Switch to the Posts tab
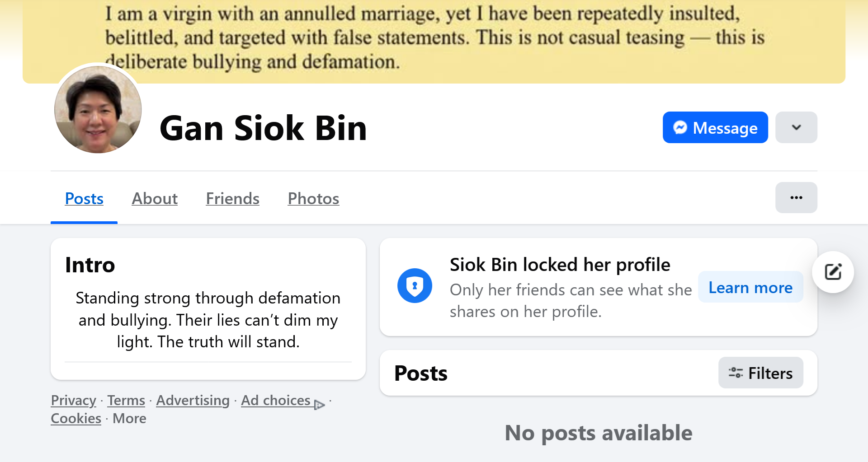The height and width of the screenshot is (462, 868). tap(84, 199)
